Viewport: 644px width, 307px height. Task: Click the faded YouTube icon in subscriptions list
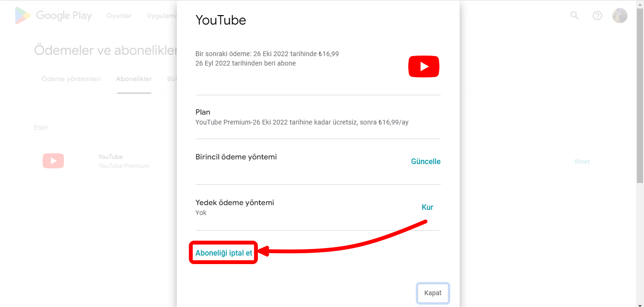click(53, 161)
